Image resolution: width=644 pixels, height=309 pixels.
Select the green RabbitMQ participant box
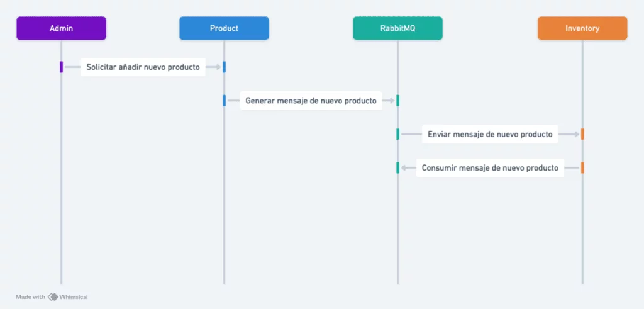click(397, 28)
